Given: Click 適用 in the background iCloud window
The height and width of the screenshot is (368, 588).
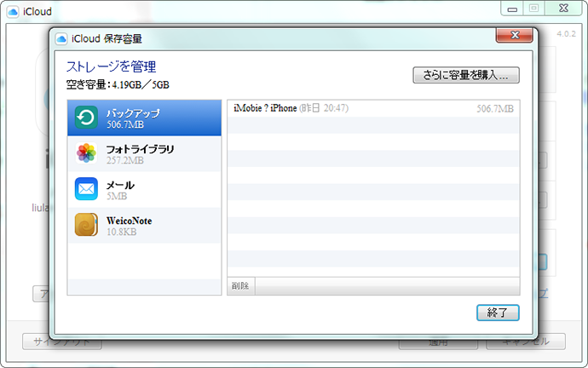Looking at the screenshot, I should coord(438,342).
